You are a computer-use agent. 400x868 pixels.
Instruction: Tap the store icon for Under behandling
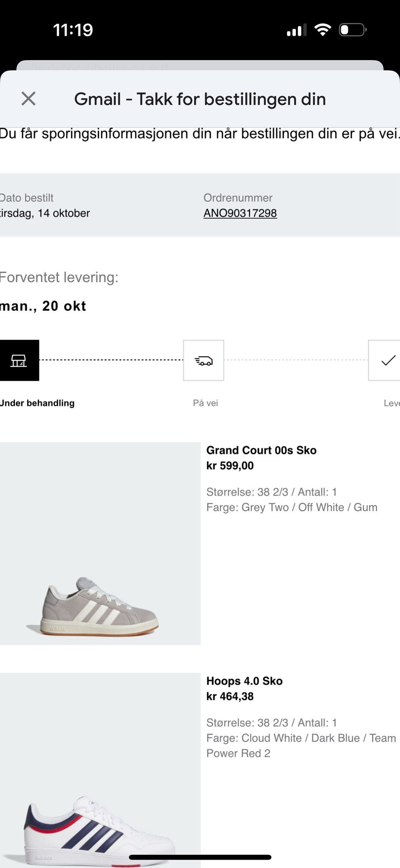[x=19, y=360]
